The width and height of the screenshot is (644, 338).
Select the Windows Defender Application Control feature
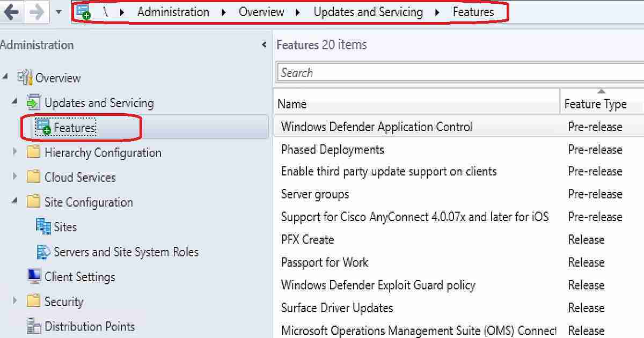point(377,127)
